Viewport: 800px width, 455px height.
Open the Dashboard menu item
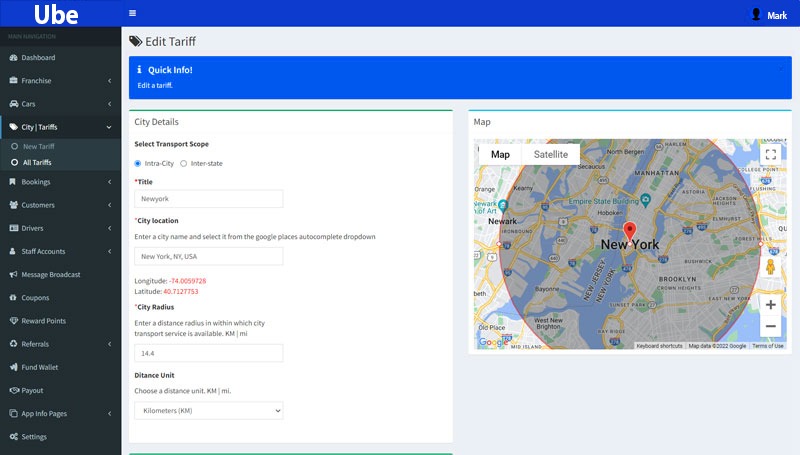click(x=38, y=58)
